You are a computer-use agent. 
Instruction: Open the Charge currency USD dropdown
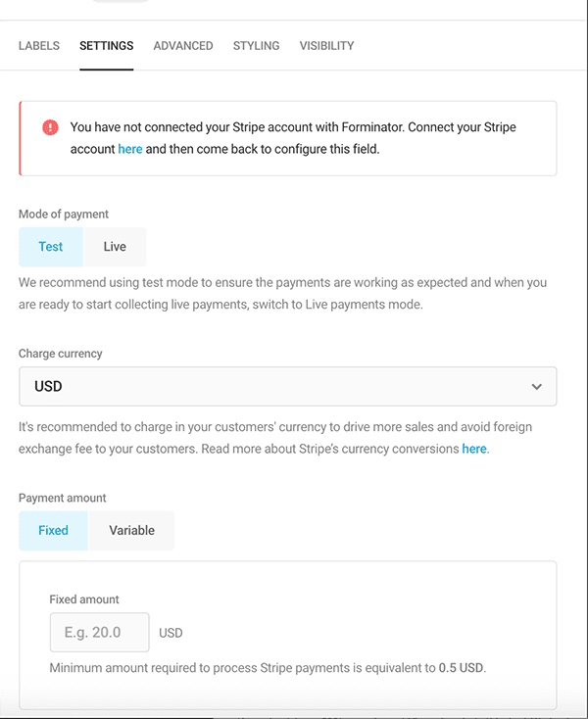287,387
